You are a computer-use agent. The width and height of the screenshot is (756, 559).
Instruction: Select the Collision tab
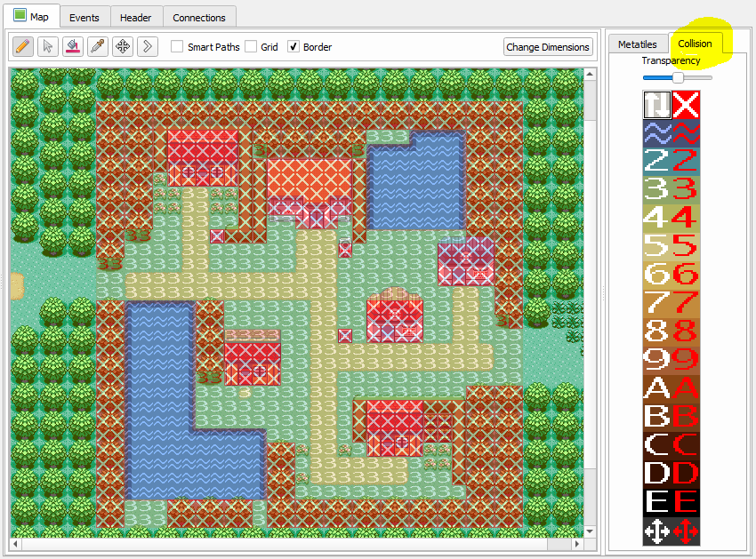coord(695,44)
